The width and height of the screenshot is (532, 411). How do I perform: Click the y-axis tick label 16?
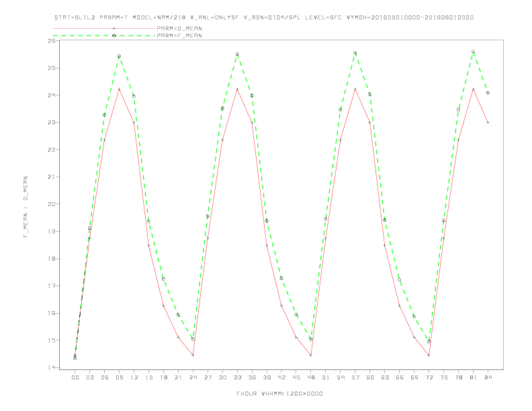(x=52, y=313)
